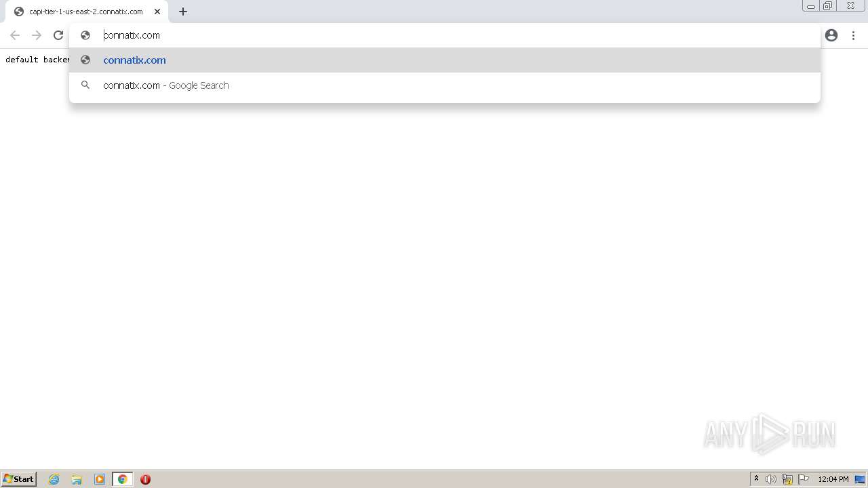Open Windows Media Player from the taskbar
This screenshot has height=488, width=868.
pyautogui.click(x=100, y=479)
